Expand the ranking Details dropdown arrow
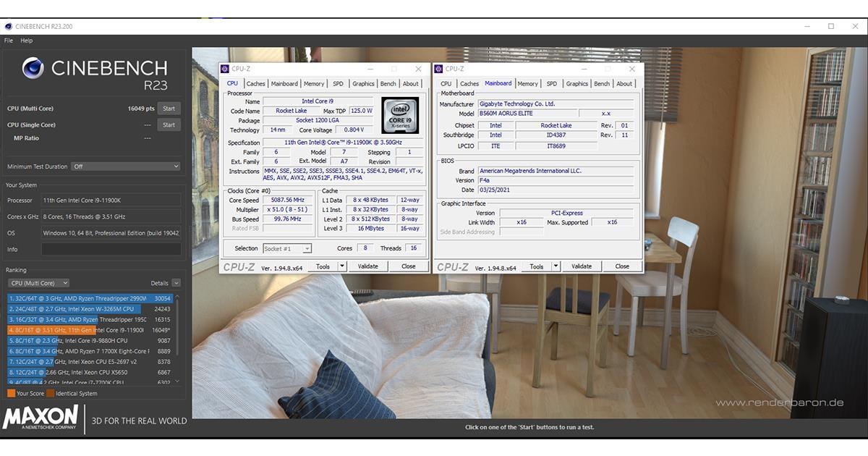The height and width of the screenshot is (456, 868). click(176, 283)
